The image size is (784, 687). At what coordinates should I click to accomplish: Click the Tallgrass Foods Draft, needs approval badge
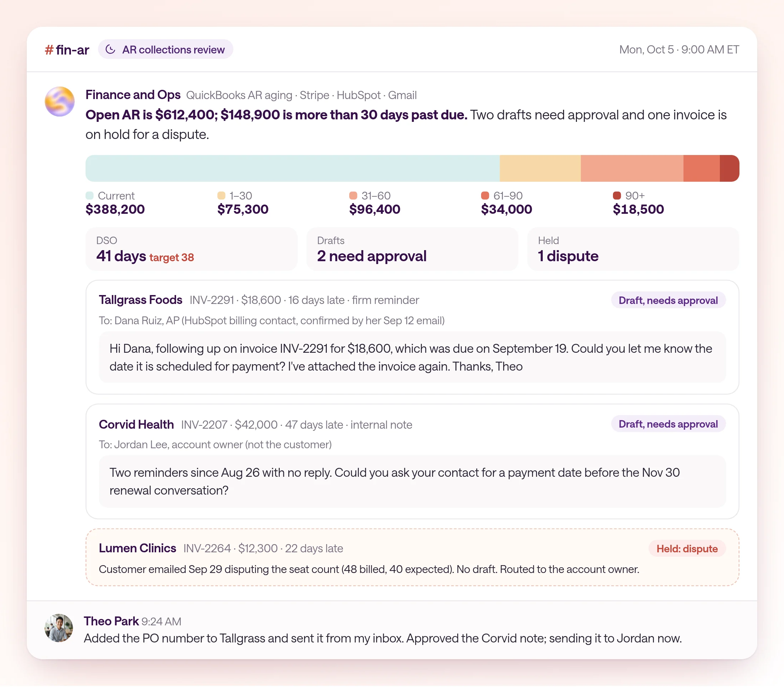[x=668, y=300]
